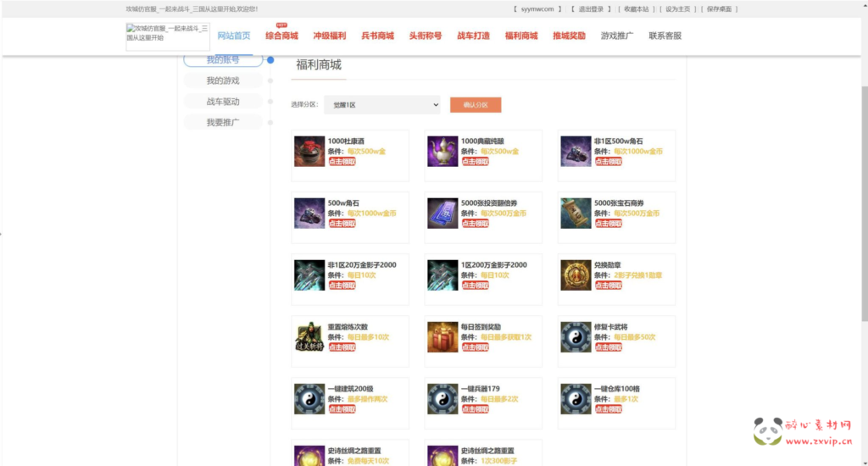Go to the 战车打造 navigation tab

tap(473, 36)
